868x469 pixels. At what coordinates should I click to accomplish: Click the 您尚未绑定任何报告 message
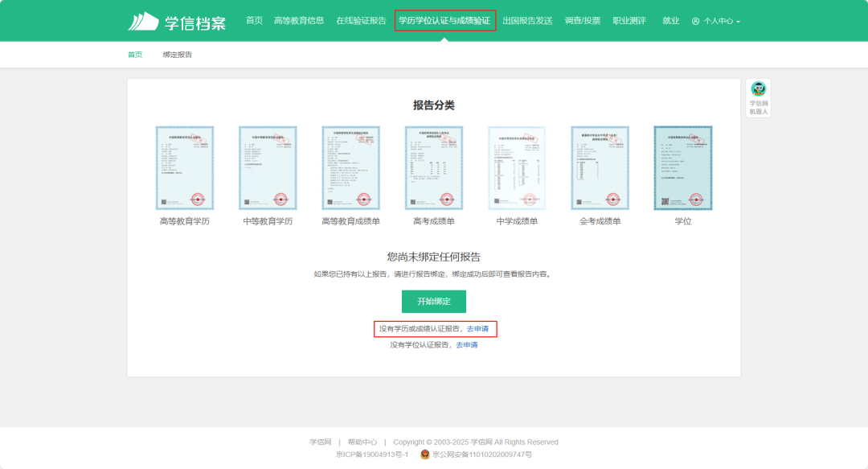point(433,257)
